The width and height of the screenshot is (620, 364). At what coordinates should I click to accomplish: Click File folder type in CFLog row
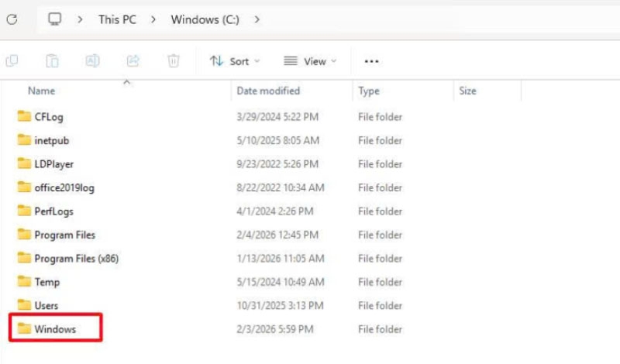point(380,117)
